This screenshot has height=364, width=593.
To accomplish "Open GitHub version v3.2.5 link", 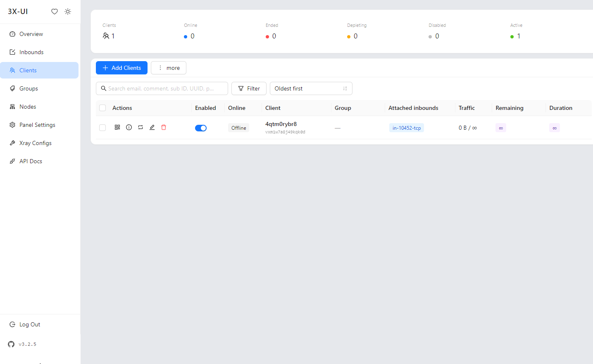I will click(22, 344).
